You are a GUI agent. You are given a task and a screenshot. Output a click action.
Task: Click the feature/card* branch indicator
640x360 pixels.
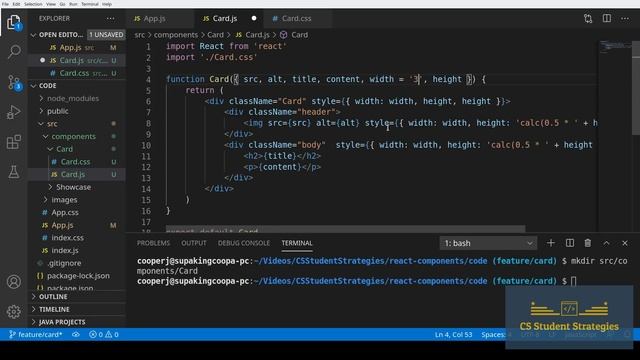click(36, 334)
